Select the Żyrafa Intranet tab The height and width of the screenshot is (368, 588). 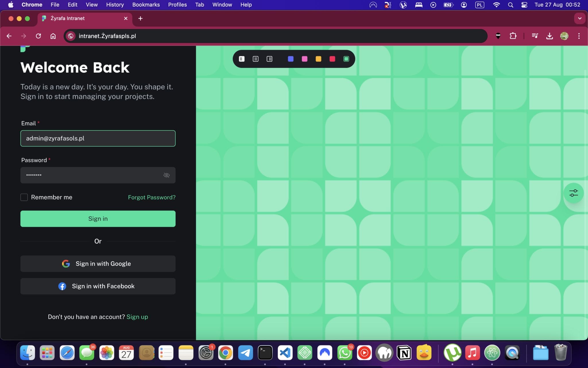click(x=85, y=18)
